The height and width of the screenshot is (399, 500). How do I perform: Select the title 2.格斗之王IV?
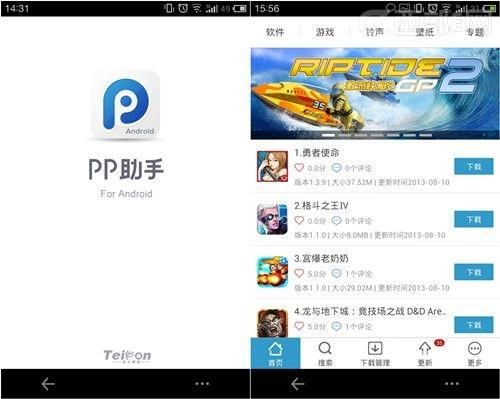321,206
